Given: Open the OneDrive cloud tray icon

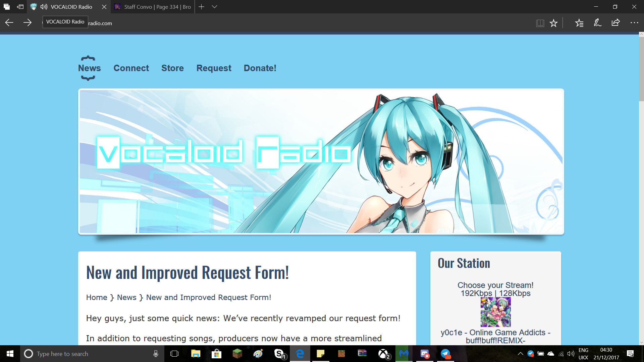Looking at the screenshot, I should pos(551,354).
